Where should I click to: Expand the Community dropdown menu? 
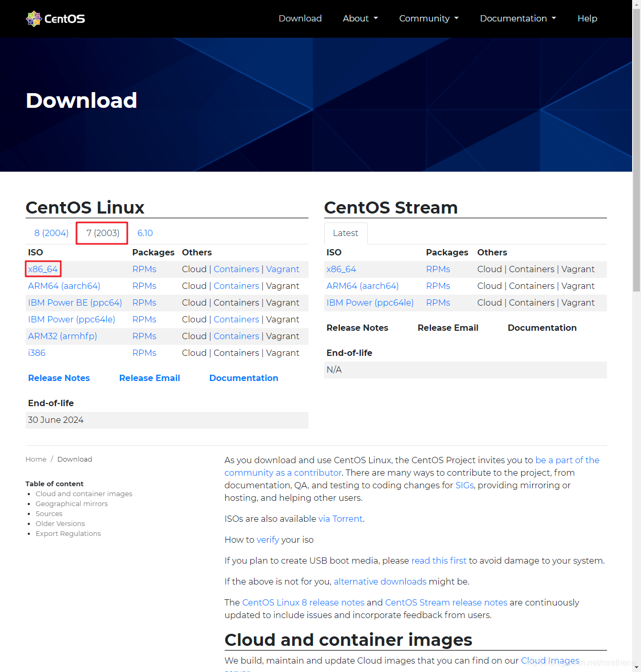point(429,18)
